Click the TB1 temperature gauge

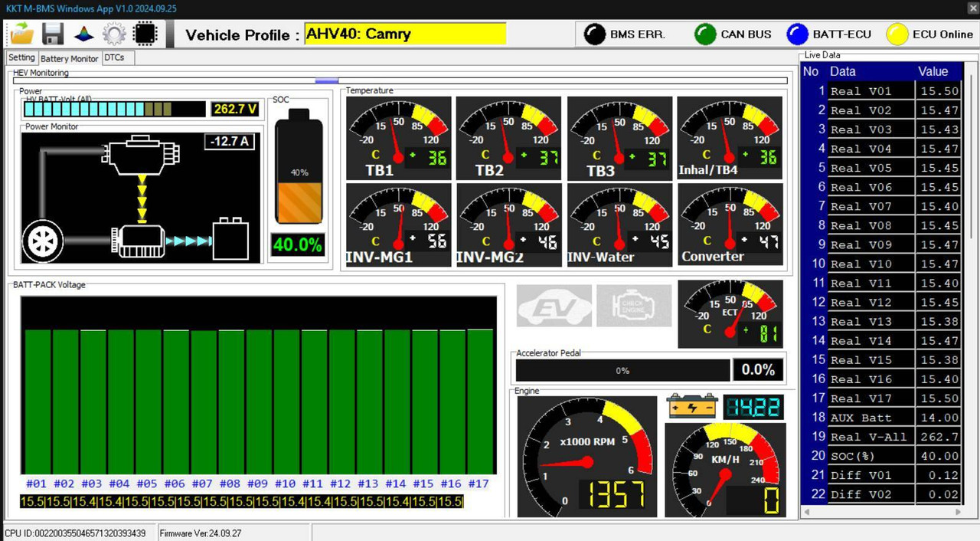point(399,138)
